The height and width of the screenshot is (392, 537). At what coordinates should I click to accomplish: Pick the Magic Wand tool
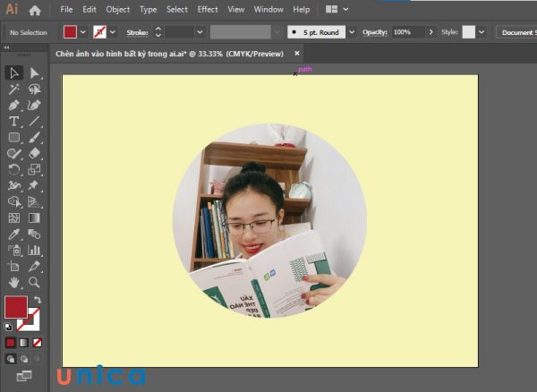14,89
